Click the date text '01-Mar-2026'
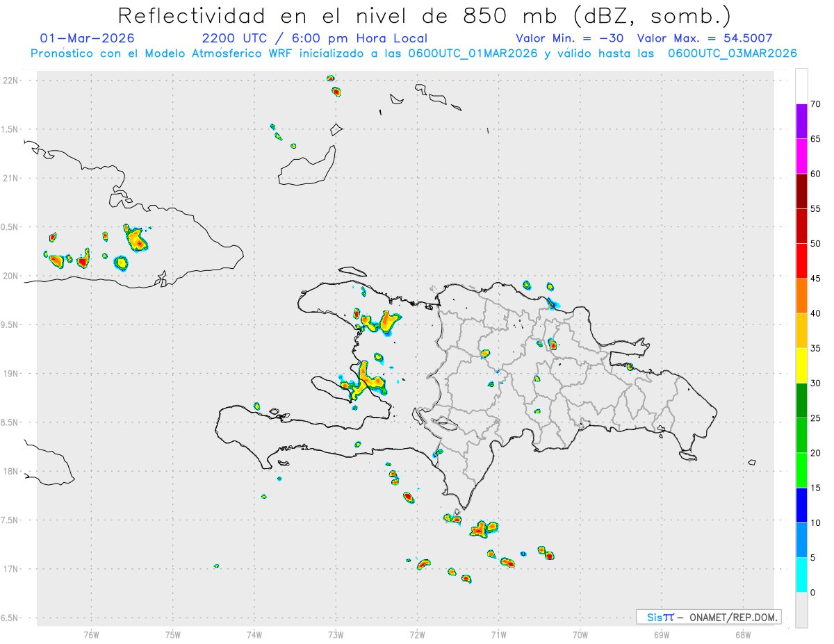Viewport: 834px width, 644px height. [x=88, y=38]
